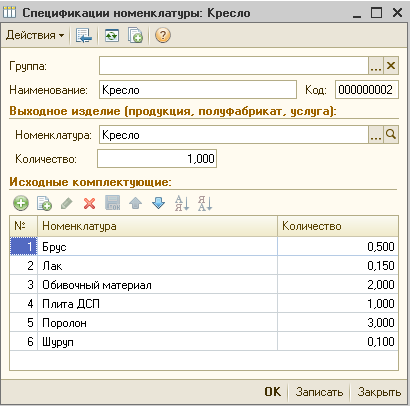
Task: Click the green refresh toolbar icon
Action: point(112,35)
